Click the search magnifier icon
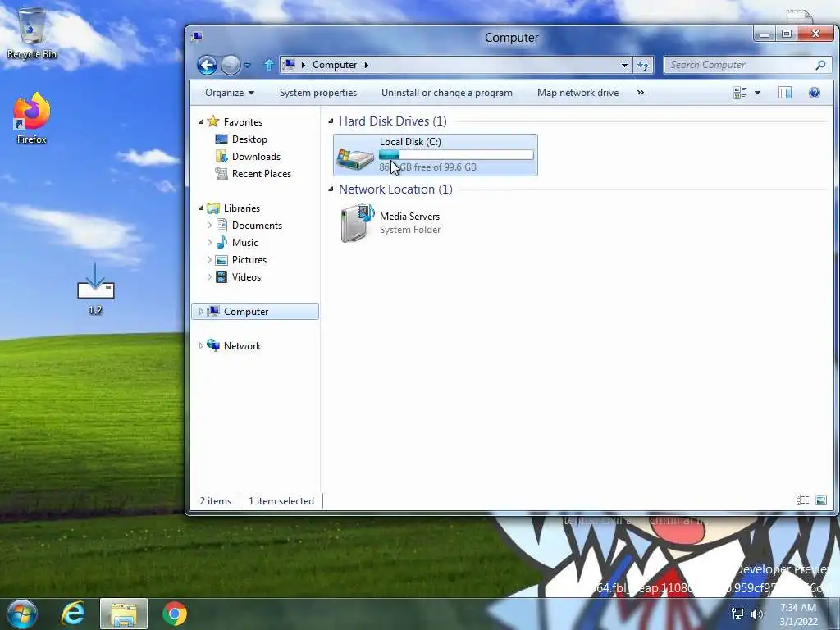This screenshot has width=840, height=630. pyautogui.click(x=820, y=65)
